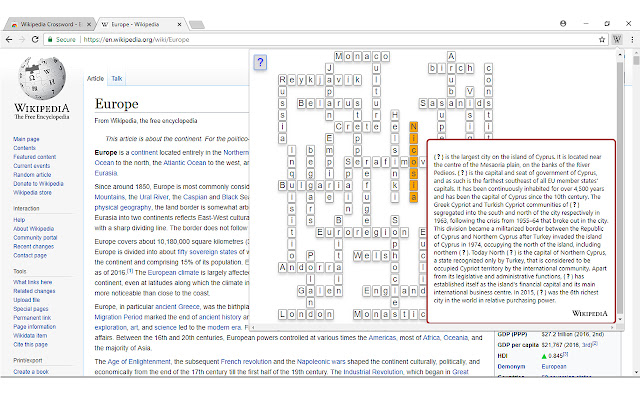This screenshot has width=640, height=400.
Task: Close the Wikipedia Crossword tab
Action: coord(89,24)
